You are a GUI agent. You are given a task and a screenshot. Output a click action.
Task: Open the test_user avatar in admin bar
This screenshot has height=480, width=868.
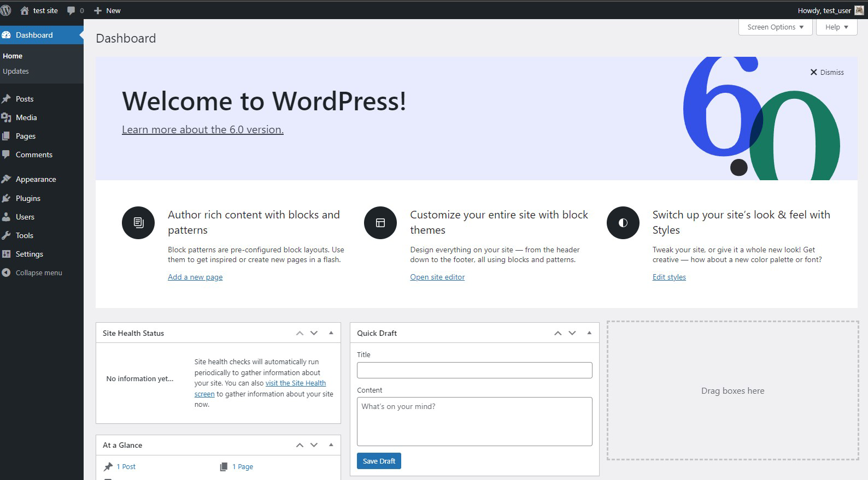pos(859,10)
